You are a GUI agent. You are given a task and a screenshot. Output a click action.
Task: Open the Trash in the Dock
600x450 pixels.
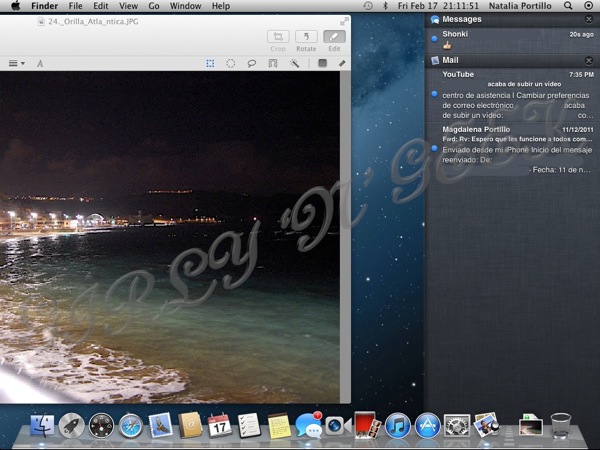pyautogui.click(x=560, y=425)
